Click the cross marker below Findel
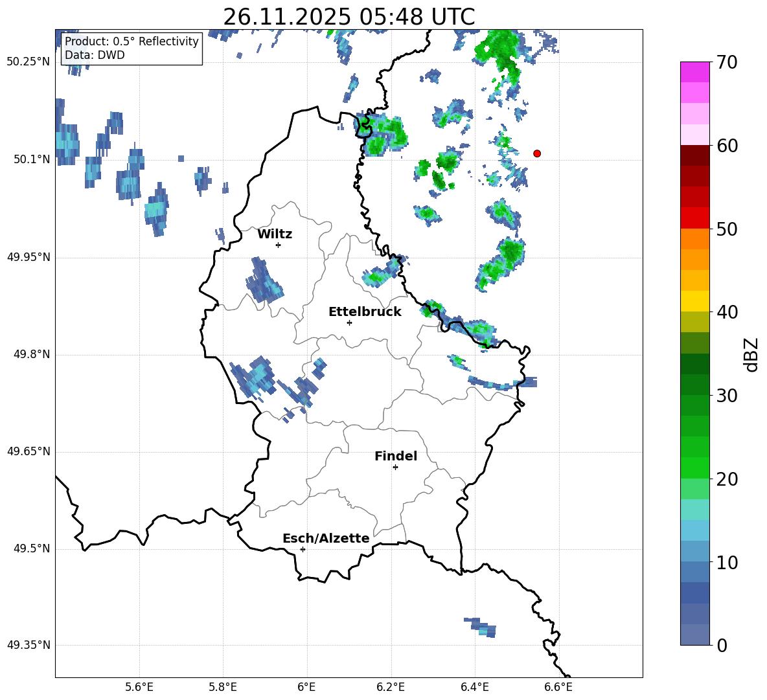 395,468
